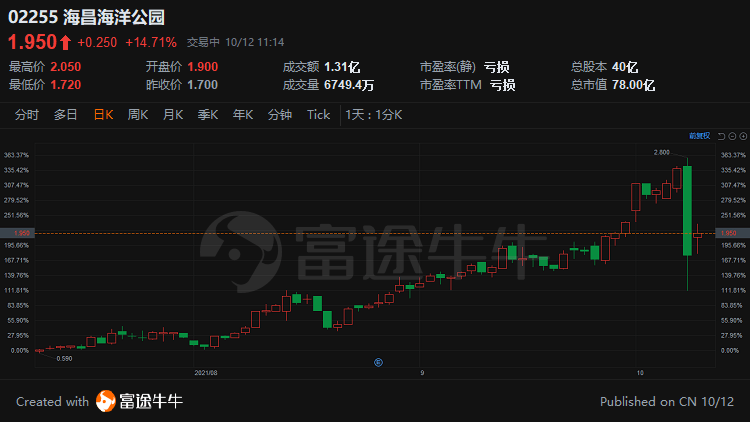Click the current price 1.950

pos(33,42)
